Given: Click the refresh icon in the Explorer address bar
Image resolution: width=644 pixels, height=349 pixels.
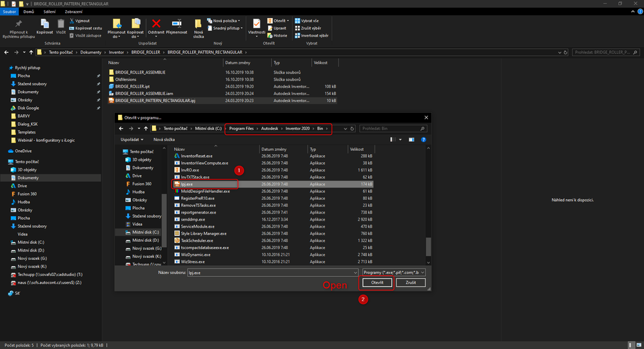Looking at the screenshot, I should point(565,52).
